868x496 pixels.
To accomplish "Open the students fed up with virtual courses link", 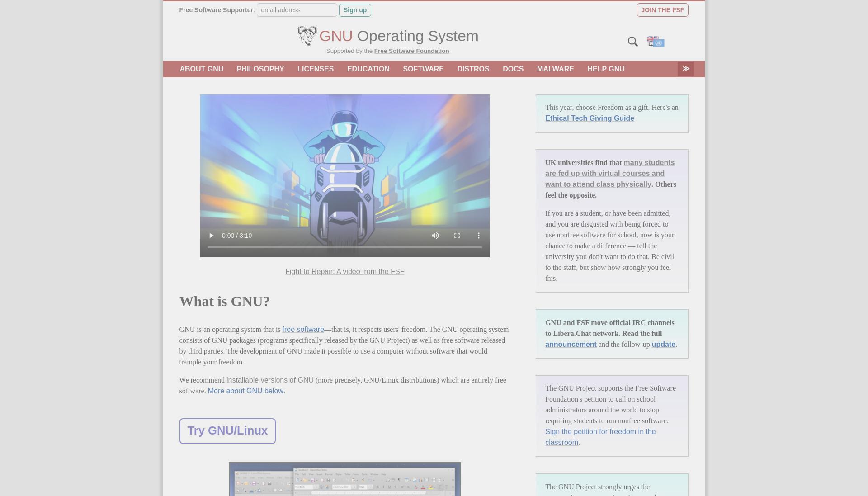I will click(x=610, y=174).
